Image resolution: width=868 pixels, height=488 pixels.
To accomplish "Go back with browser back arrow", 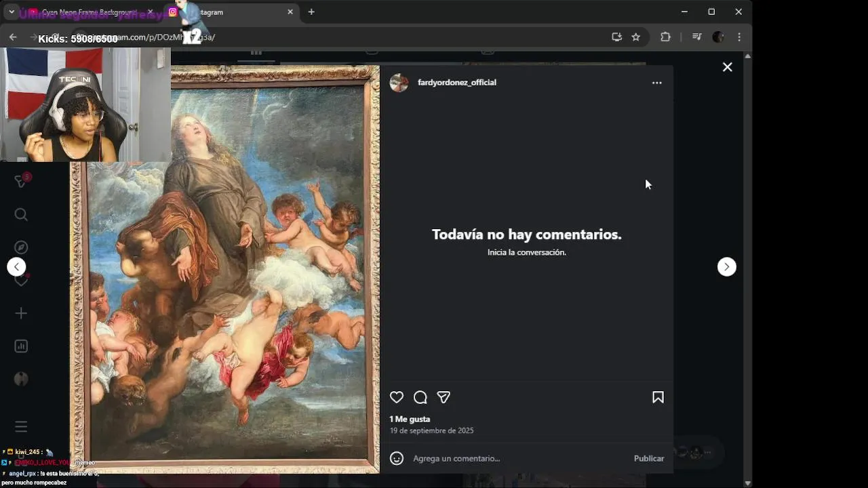I will coord(13,37).
